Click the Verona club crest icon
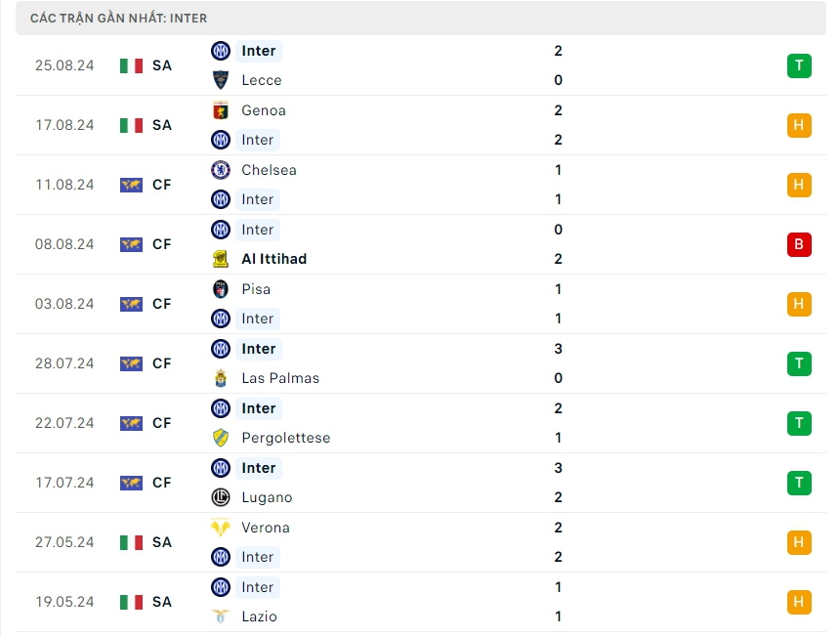This screenshot has height=637, width=840. (x=221, y=528)
